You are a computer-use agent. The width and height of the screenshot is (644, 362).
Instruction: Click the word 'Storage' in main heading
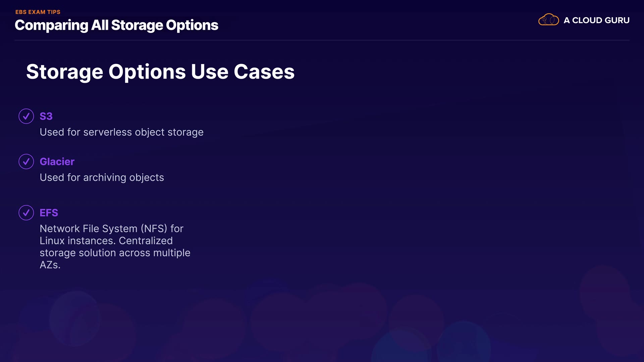[x=64, y=72]
